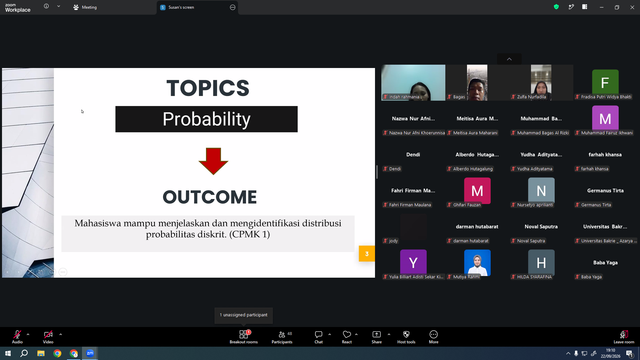Turn on the Video camera
Screen dimensions: 640x360
pyautogui.click(x=48, y=337)
